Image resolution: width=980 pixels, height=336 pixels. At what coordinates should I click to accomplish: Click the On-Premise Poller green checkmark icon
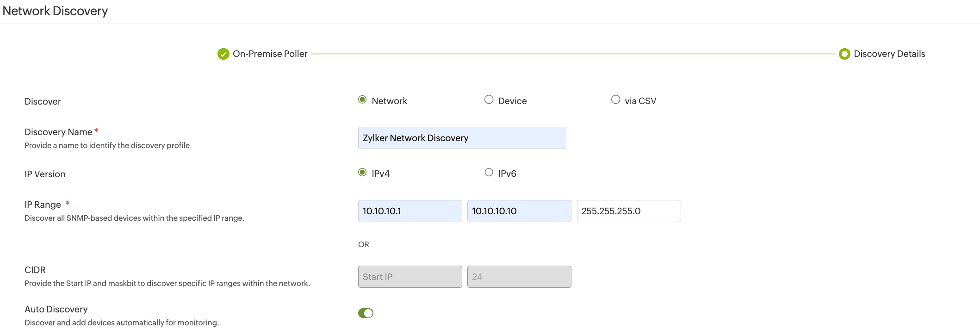[223, 54]
